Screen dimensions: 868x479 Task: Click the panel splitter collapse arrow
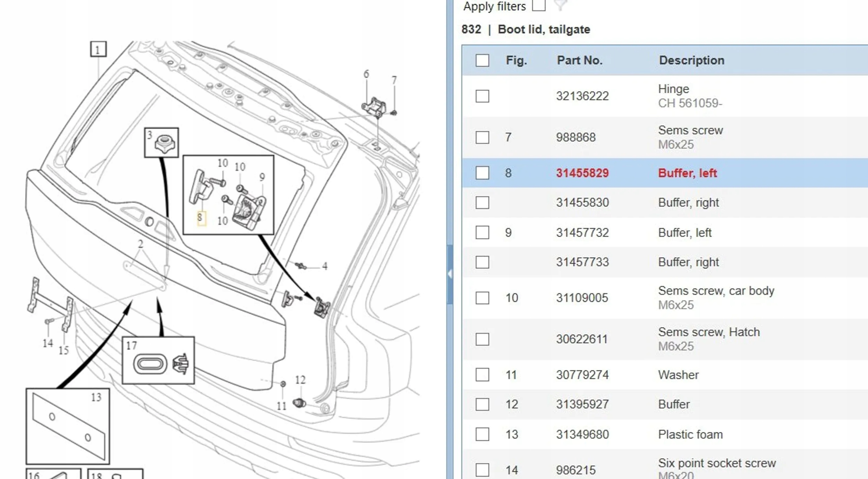[450, 274]
